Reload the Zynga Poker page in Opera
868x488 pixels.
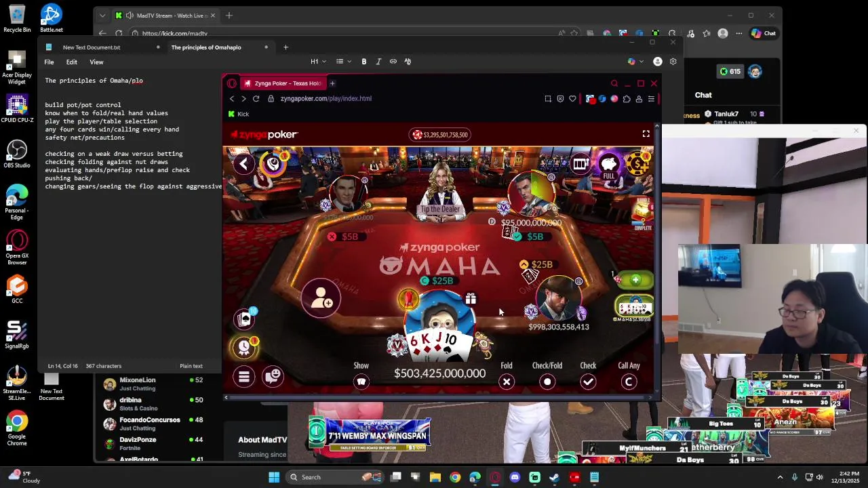point(256,98)
